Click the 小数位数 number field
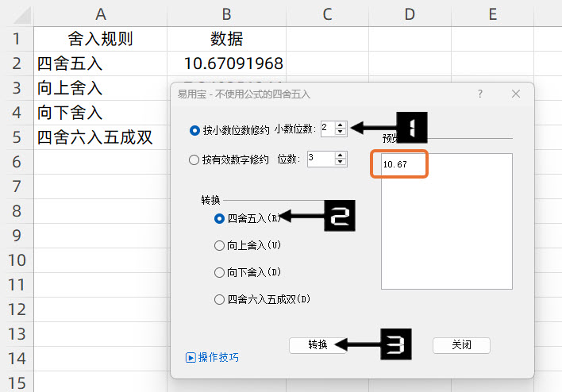 (x=326, y=129)
